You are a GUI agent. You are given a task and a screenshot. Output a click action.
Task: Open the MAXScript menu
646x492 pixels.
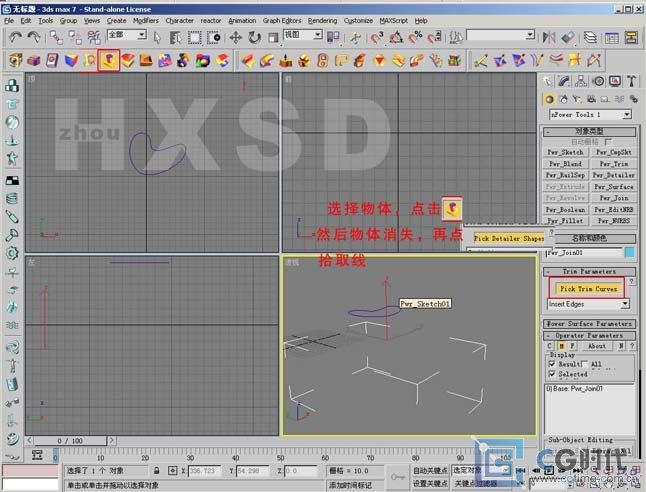coord(393,21)
